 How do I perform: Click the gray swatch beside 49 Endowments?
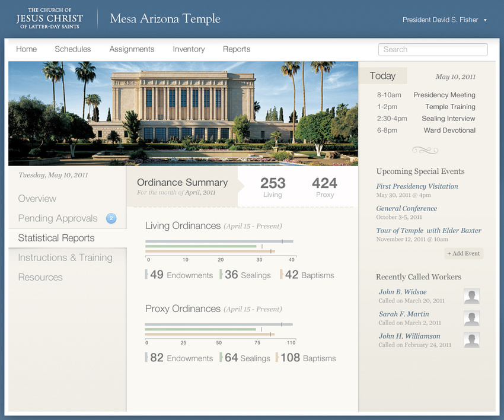(146, 274)
